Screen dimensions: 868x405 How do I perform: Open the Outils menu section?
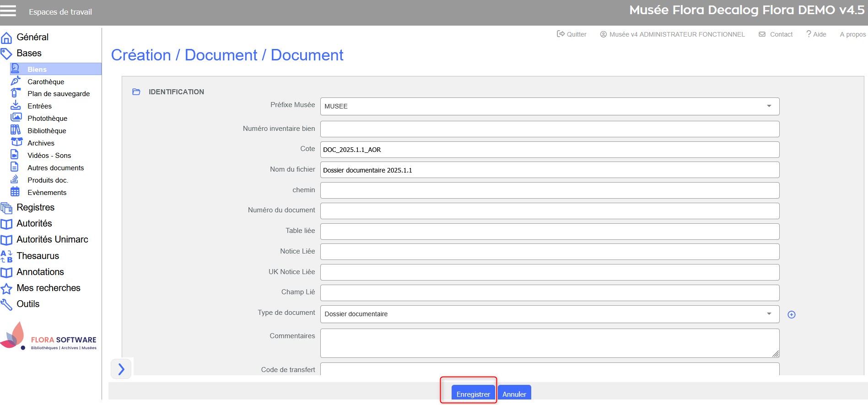click(x=28, y=304)
